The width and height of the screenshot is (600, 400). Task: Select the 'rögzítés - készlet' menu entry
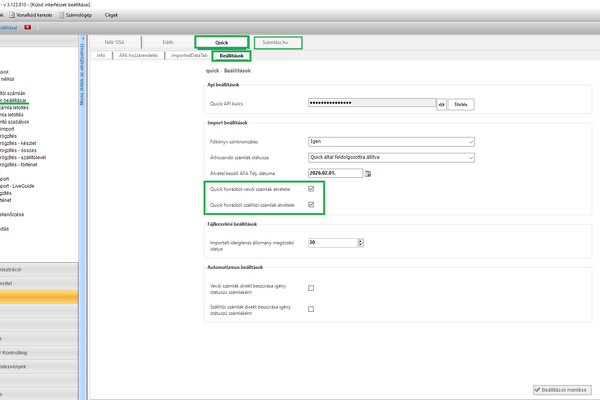click(18, 143)
